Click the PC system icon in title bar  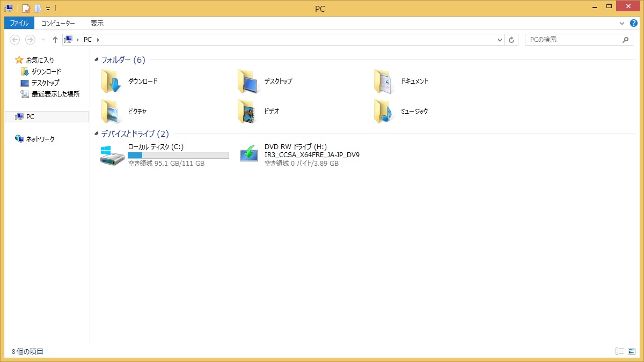tap(9, 8)
